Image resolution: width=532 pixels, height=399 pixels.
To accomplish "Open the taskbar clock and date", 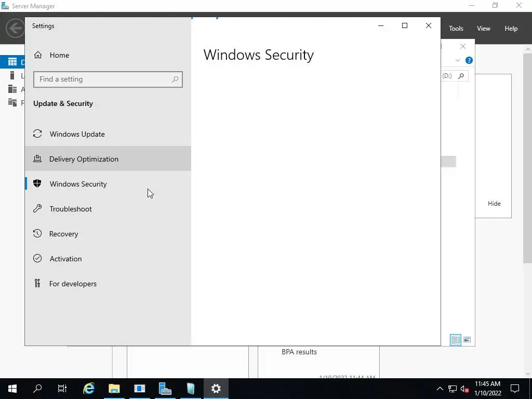I will [487, 389].
